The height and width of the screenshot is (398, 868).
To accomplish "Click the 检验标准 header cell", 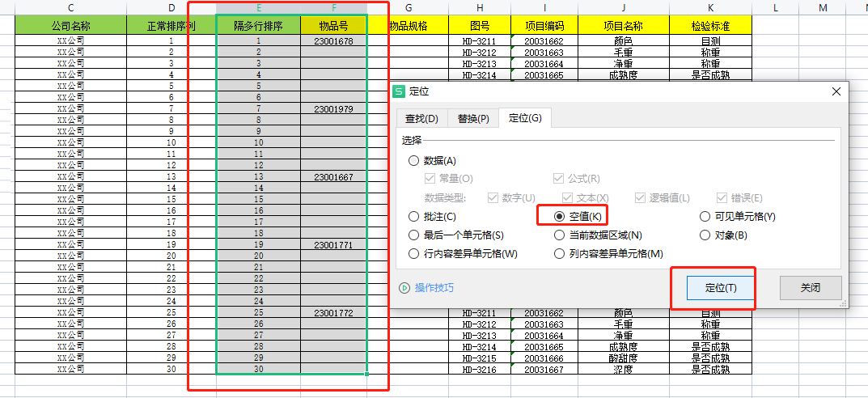I will [711, 25].
